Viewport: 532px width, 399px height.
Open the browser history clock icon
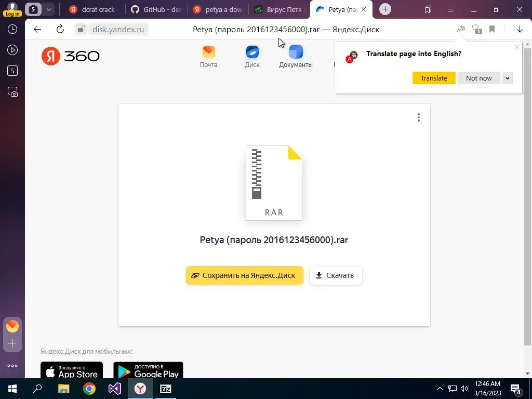pyautogui.click(x=12, y=29)
